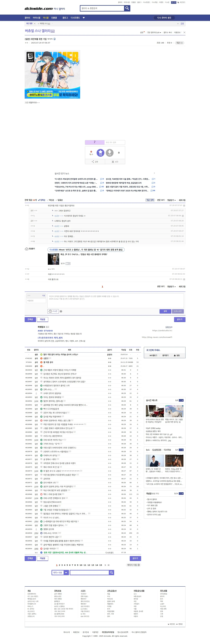Image resolution: width=210 pixels, height=644 pixels.
Task: Click the 비밀번호 password field
Action: click(36, 301)
